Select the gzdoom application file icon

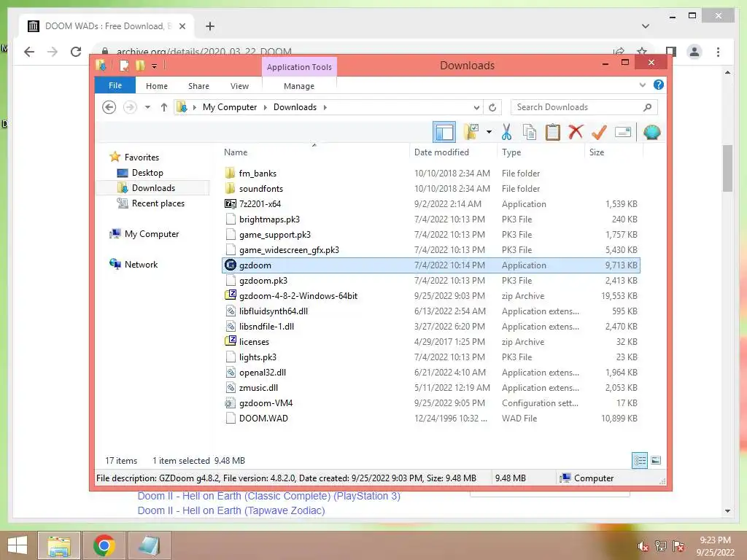point(231,265)
